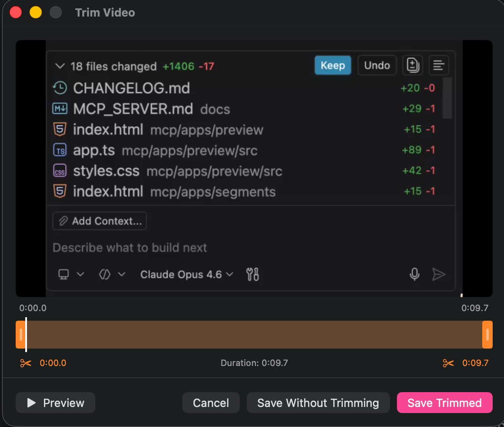Click the send message arrow icon
504x427 pixels.
point(439,274)
